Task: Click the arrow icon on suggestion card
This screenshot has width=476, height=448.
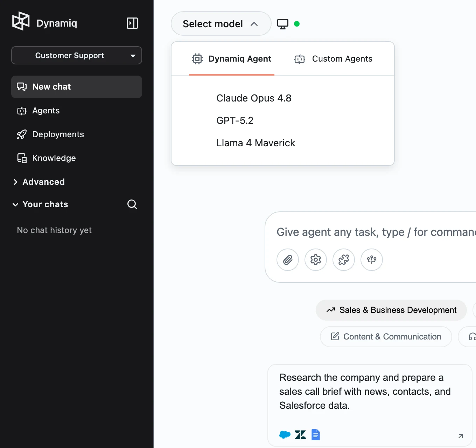Action: click(x=461, y=436)
